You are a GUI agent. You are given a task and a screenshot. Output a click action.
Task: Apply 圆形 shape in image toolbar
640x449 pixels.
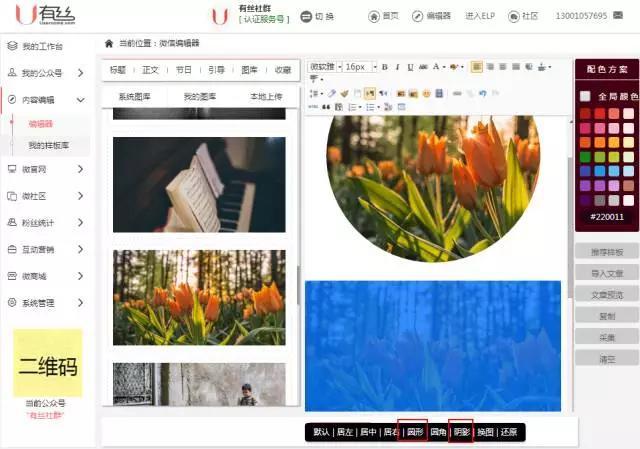[x=415, y=432]
